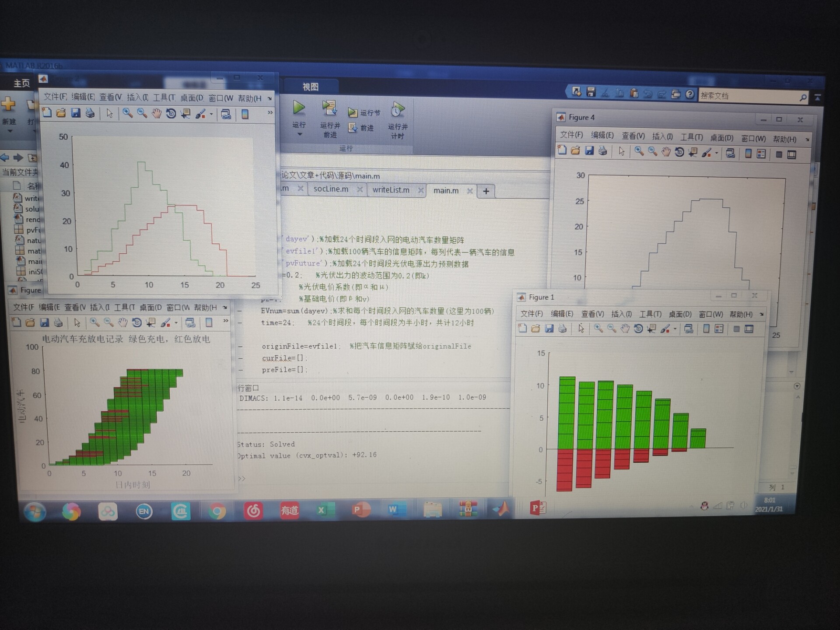Screen dimensions: 840x630
Task: Click the Advance (前进) button
Action: 361,128
